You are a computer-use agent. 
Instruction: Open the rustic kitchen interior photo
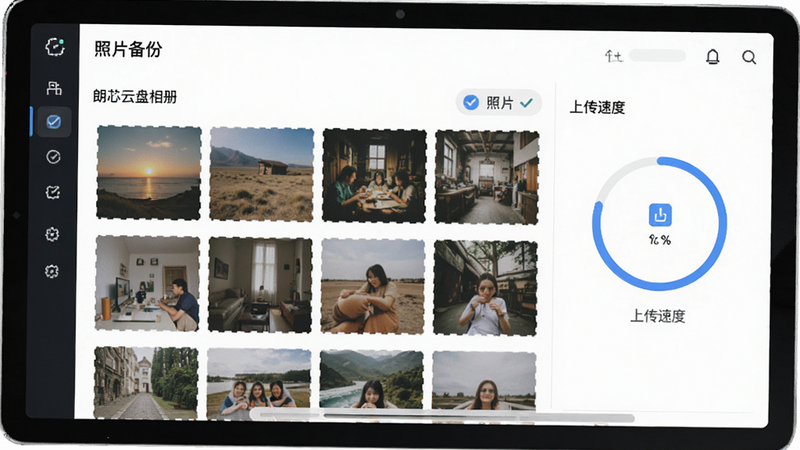point(487,178)
